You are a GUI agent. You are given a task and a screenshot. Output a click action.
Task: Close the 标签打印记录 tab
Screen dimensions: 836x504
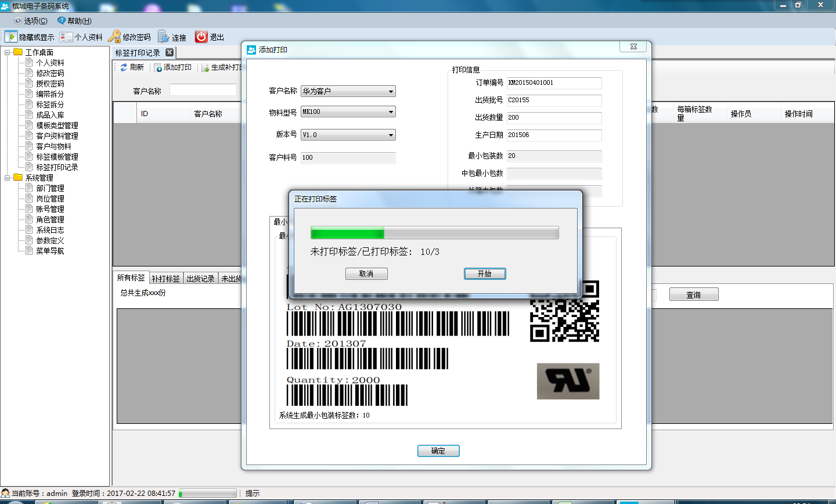point(170,52)
